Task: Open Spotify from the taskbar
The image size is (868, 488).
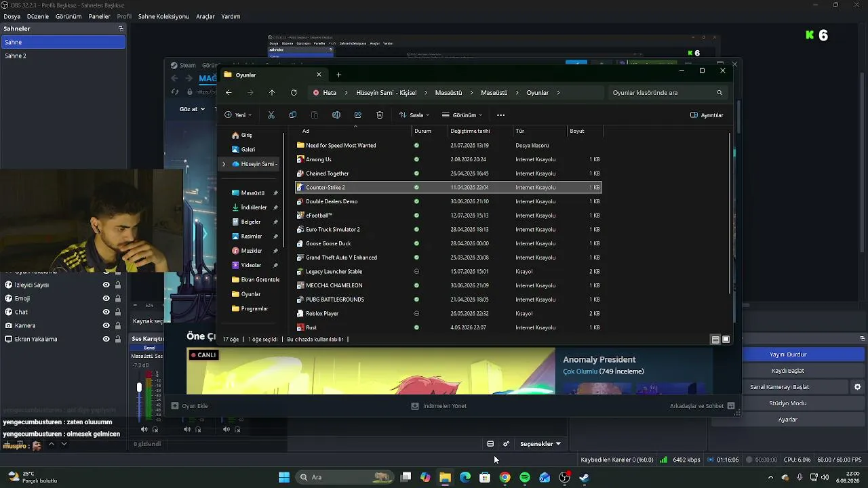Action: tap(525, 477)
